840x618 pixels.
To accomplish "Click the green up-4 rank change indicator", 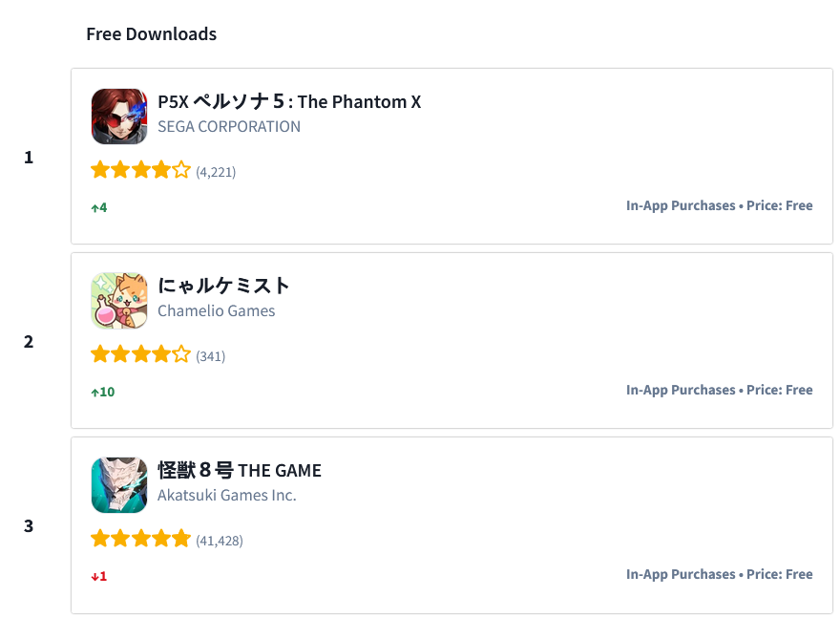I will [x=99, y=207].
